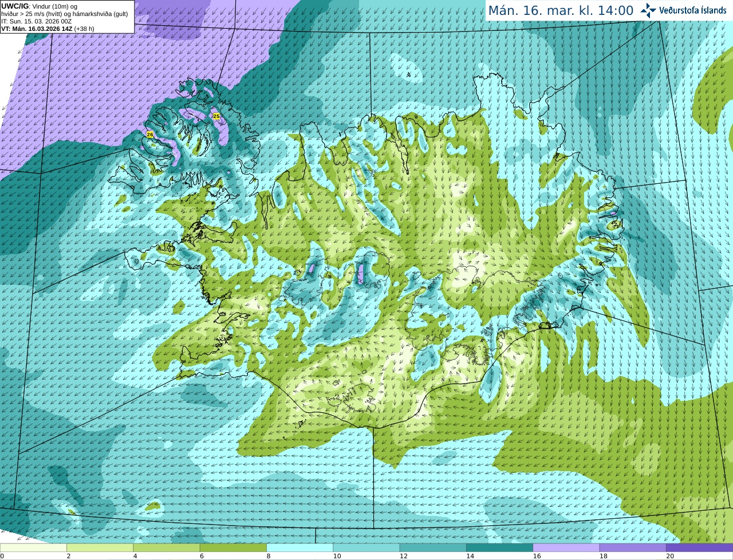The width and height of the screenshot is (733, 560).
Task: Click the above-20 m/s dark violet legend swatch
Action: pos(700,547)
